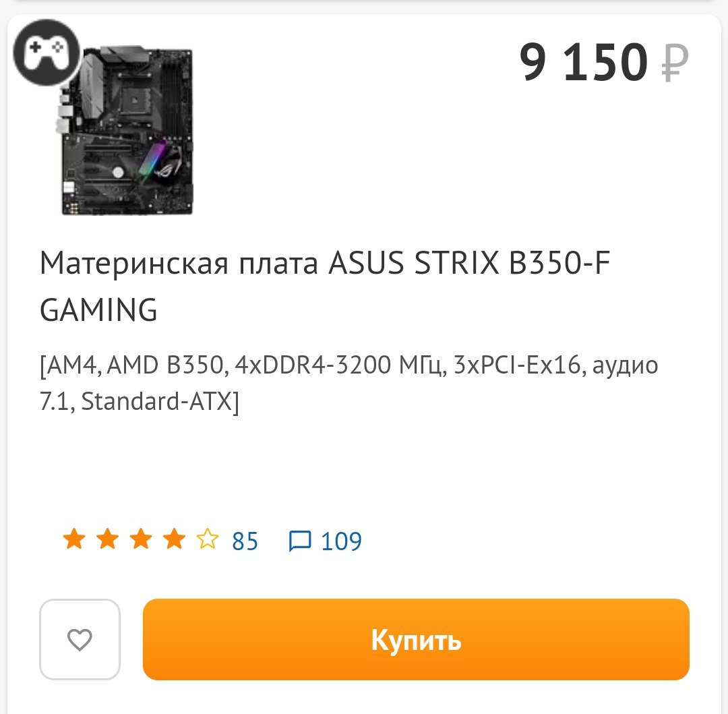Select the first rating star
This screenshot has height=714, width=728.
[x=74, y=539]
